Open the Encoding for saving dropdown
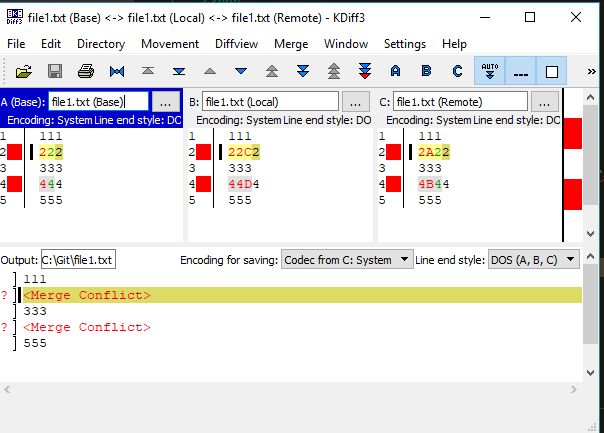The height and width of the screenshot is (433, 604). pyautogui.click(x=347, y=259)
